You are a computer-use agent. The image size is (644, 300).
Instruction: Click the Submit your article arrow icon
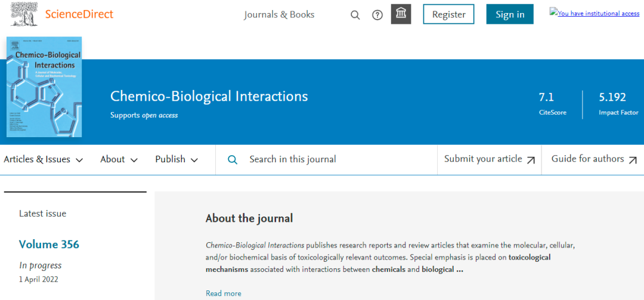[531, 160]
